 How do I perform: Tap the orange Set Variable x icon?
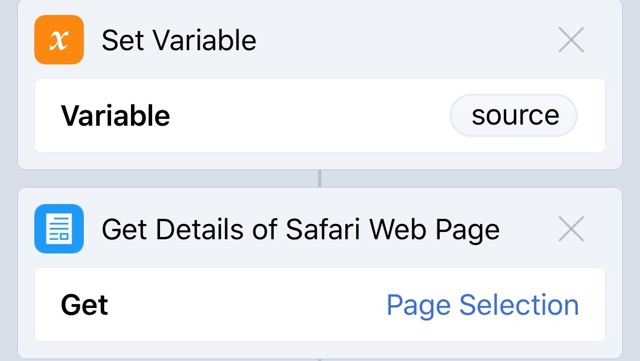(x=59, y=40)
